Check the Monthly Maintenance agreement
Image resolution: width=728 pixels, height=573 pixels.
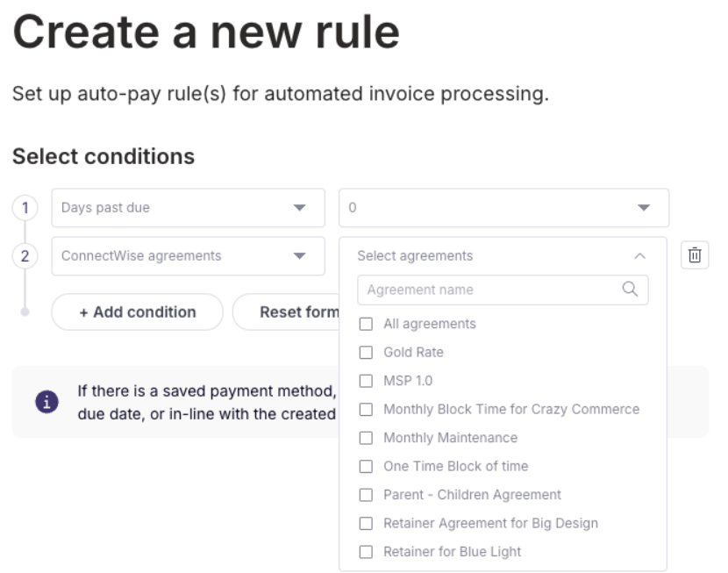pyautogui.click(x=366, y=438)
